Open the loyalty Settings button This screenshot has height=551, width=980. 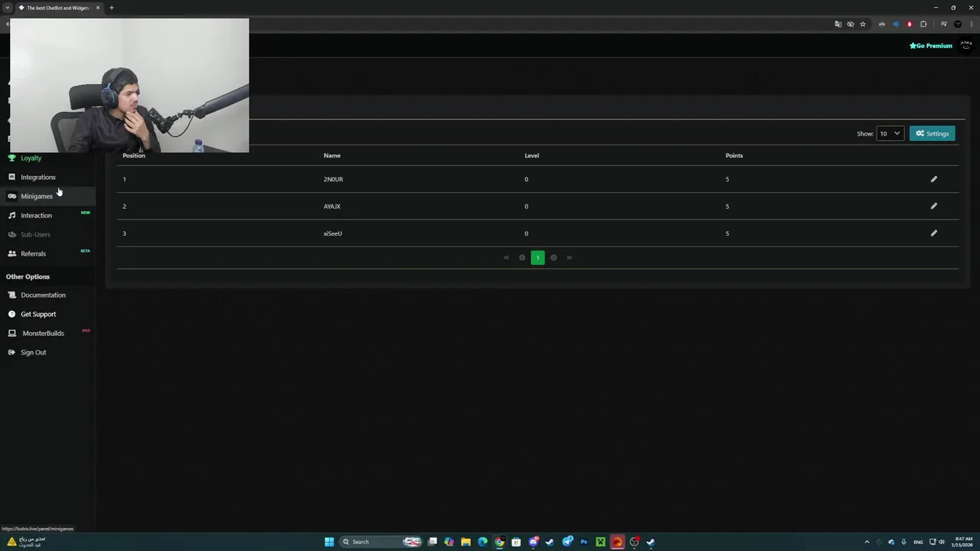tap(932, 133)
